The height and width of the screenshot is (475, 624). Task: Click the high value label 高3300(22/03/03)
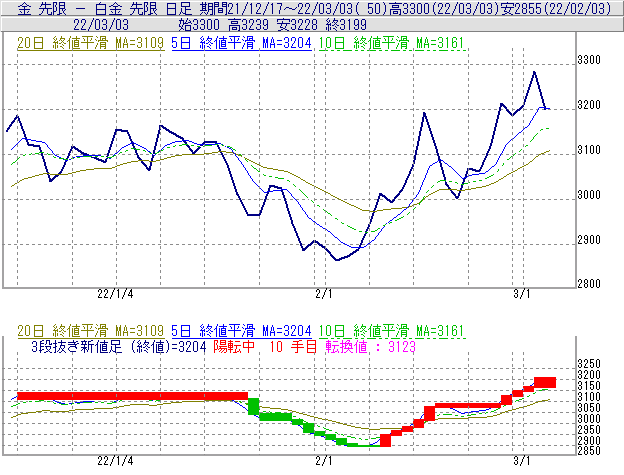[443, 8]
